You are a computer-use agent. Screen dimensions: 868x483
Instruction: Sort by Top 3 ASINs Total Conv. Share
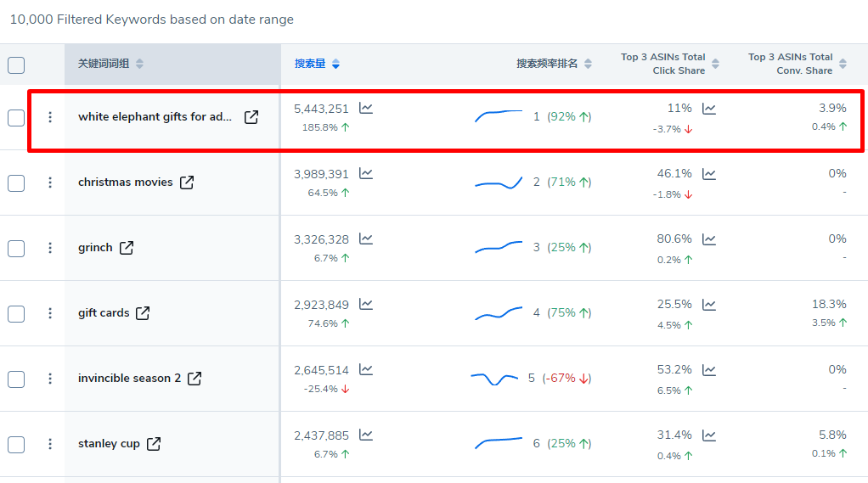pos(843,65)
